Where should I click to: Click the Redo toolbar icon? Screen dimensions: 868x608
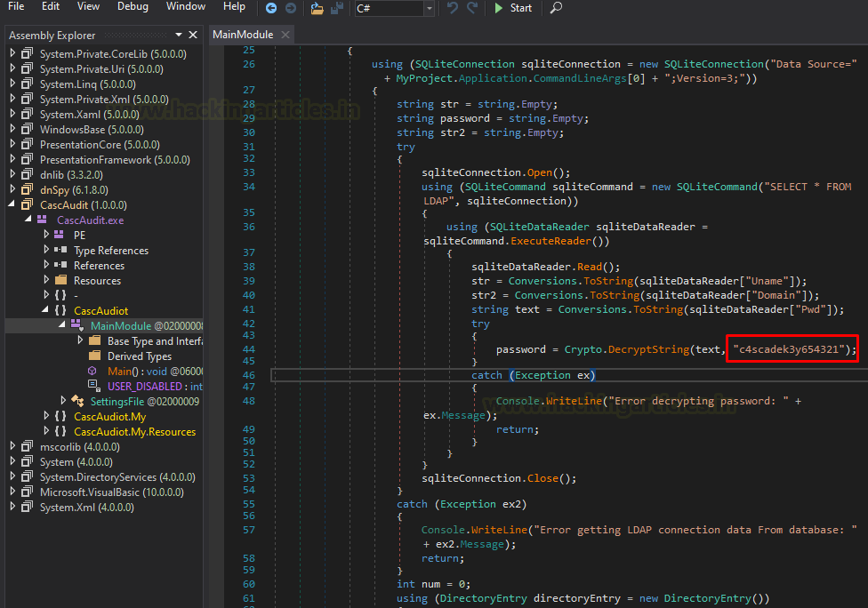(471, 8)
